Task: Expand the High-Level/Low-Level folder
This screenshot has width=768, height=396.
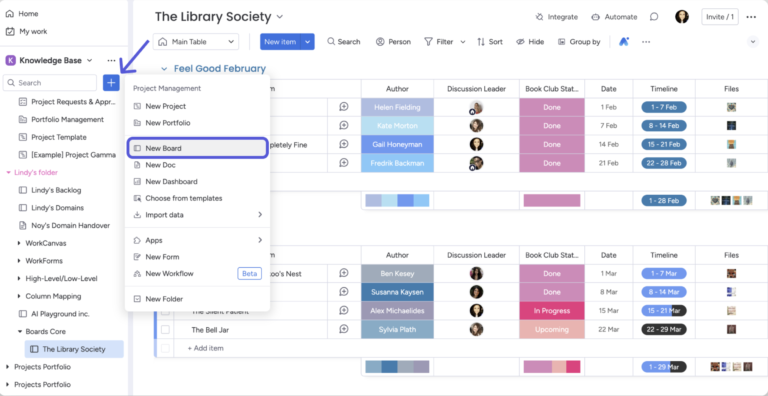Action: point(19,278)
